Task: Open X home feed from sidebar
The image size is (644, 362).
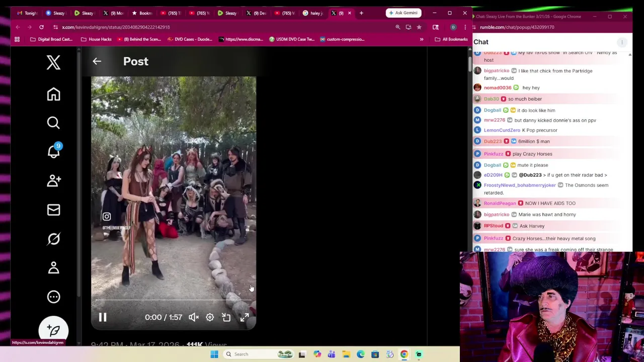Action: click(x=53, y=95)
